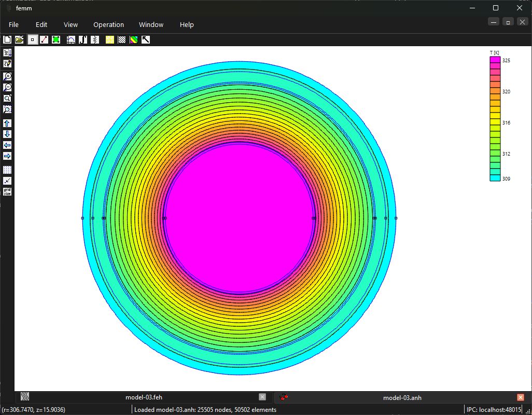532x415 pixels.
Task: Create a new document with toolbar icon
Action: [7, 40]
